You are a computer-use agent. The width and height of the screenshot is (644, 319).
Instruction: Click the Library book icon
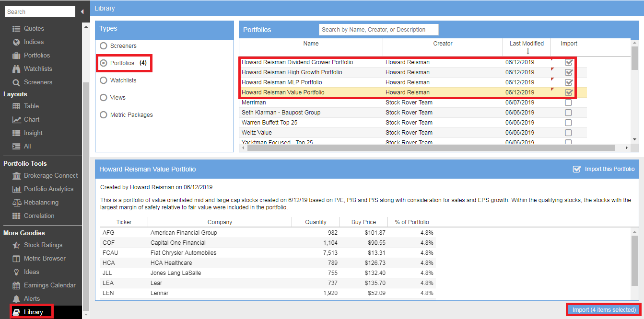click(16, 312)
